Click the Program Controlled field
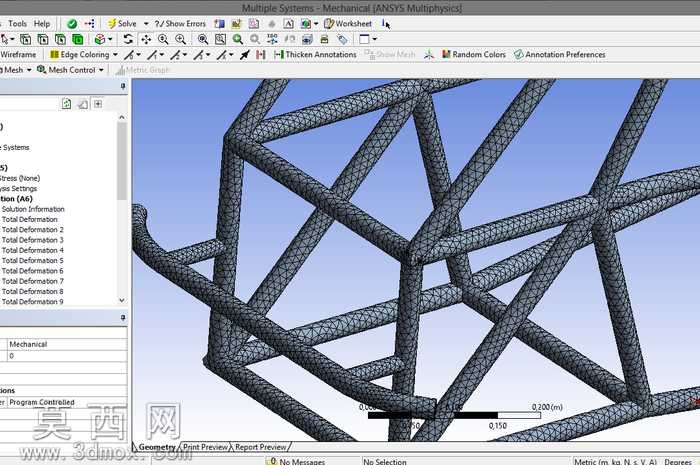Screen dimensions: 700x465 coord(67,402)
